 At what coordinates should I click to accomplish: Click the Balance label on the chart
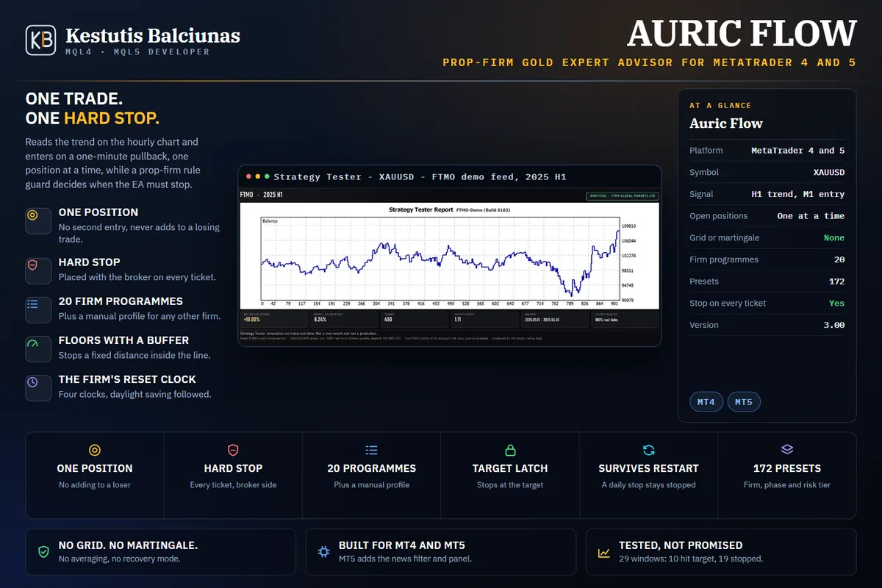[270, 220]
